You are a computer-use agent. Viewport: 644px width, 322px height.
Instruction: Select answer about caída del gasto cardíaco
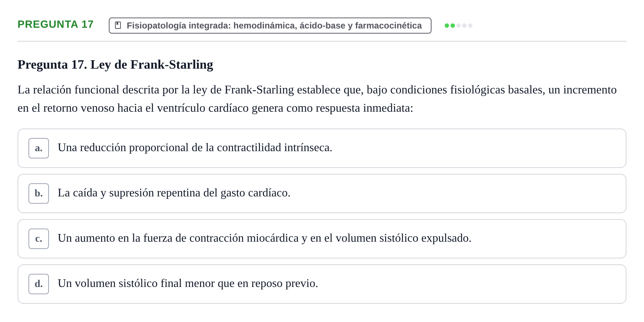tap(322, 193)
